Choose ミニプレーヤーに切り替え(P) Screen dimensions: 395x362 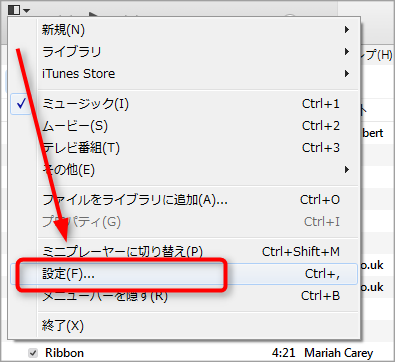(x=184, y=252)
